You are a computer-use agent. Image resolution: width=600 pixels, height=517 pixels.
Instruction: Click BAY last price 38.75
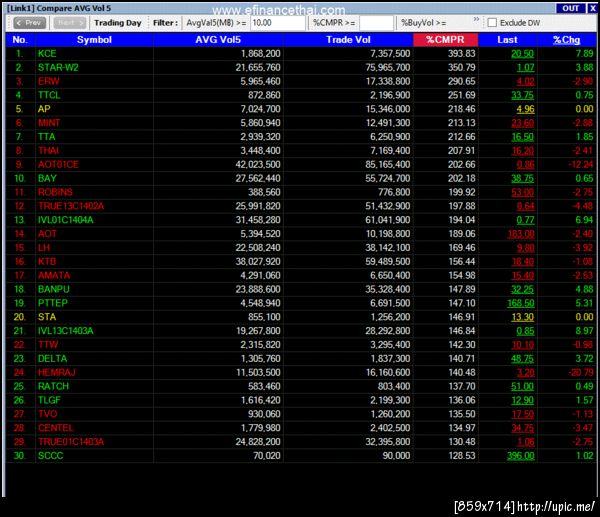pyautogui.click(x=522, y=178)
